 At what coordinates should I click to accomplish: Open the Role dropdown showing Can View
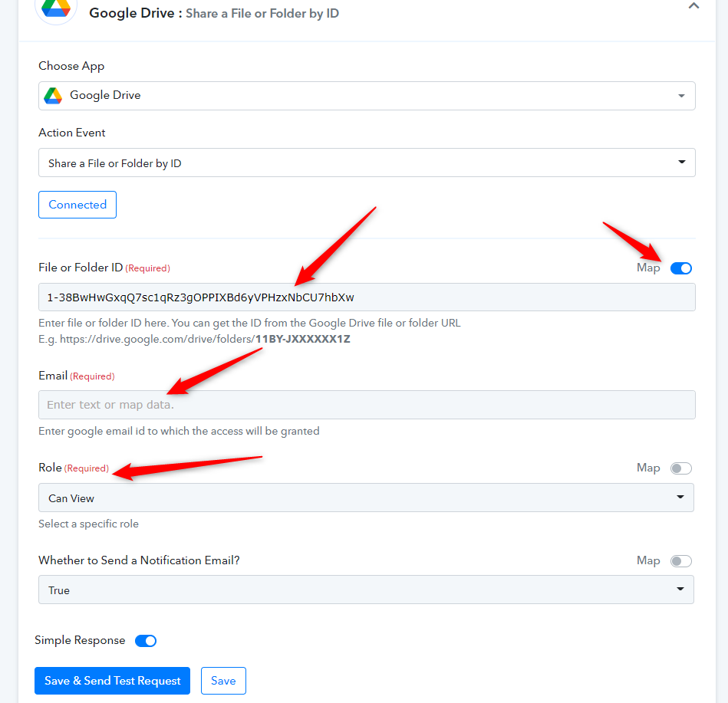coord(366,498)
